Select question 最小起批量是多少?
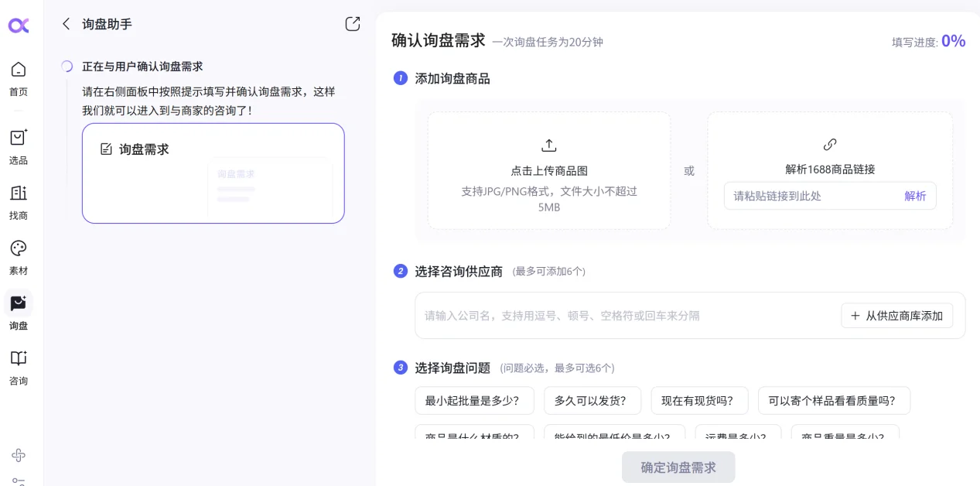 click(475, 401)
